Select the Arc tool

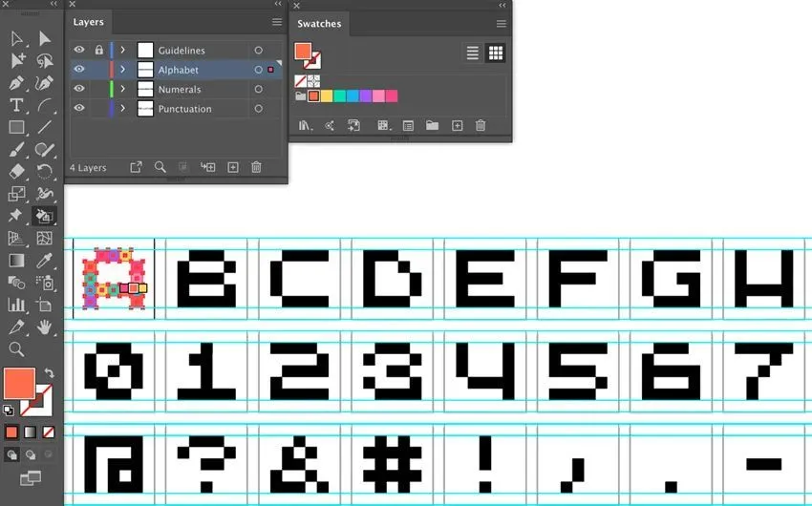pos(45,106)
